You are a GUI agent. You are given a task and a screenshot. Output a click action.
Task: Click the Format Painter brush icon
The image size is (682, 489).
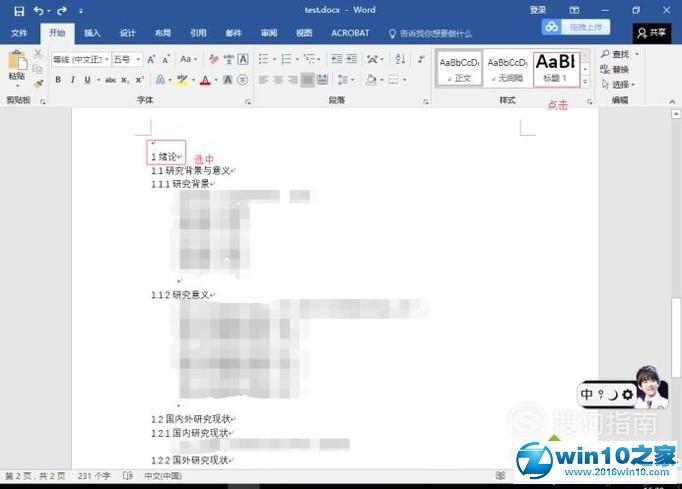coord(38,84)
